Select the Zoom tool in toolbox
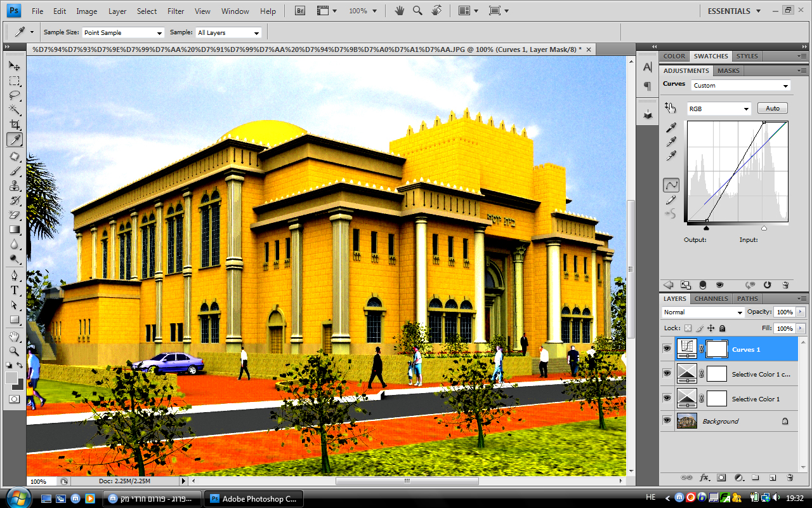812x508 pixels. click(x=15, y=351)
